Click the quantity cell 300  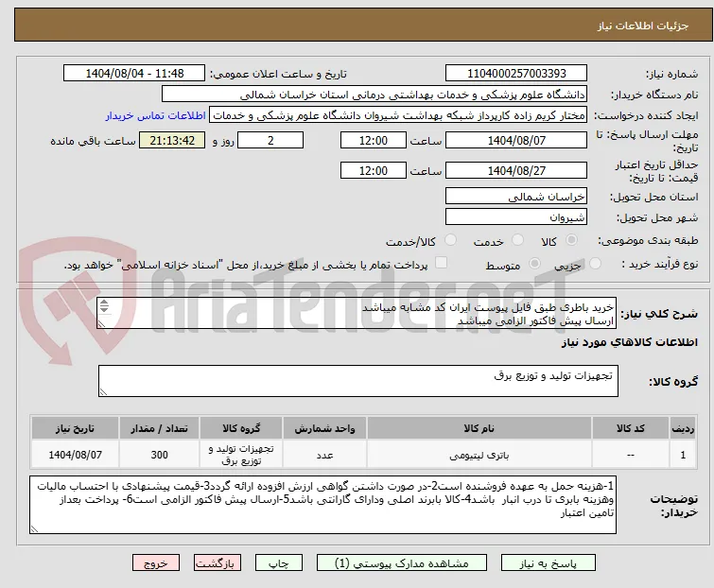pyautogui.click(x=160, y=455)
